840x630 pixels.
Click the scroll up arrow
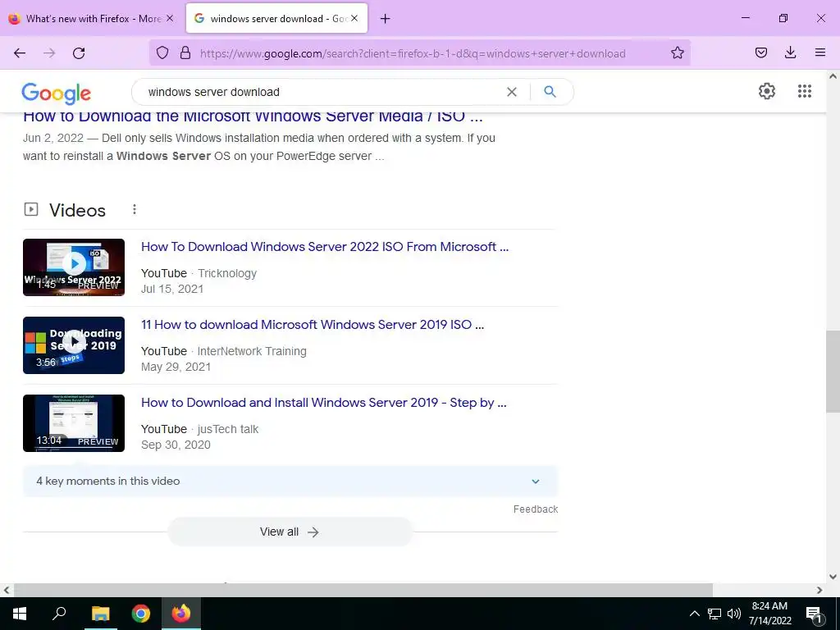coord(833,76)
